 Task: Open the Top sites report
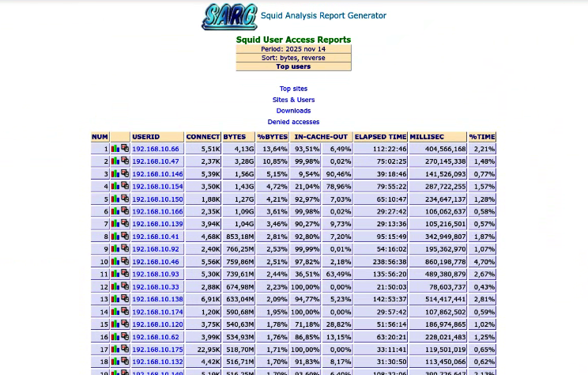click(293, 89)
